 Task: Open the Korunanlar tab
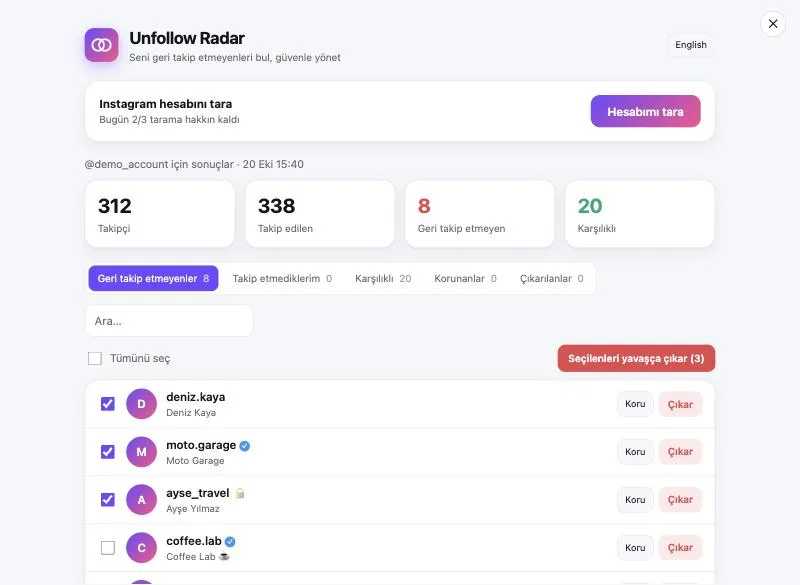(x=465, y=278)
